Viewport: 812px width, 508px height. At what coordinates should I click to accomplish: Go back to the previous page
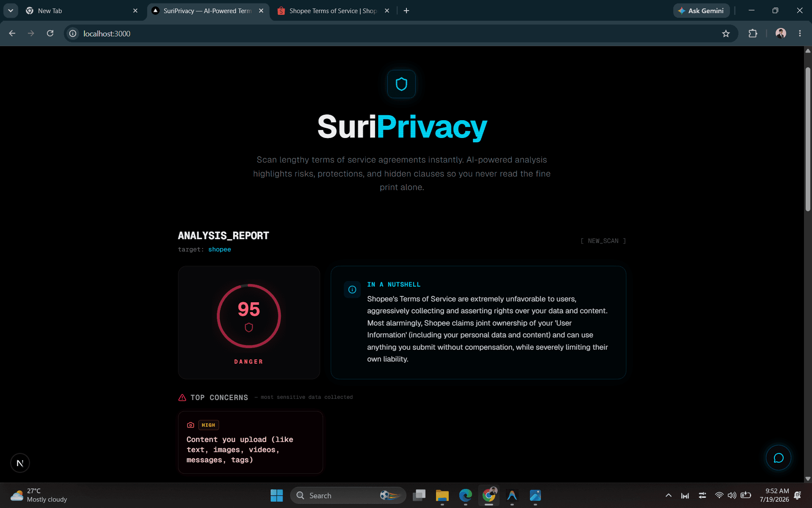tap(12, 33)
